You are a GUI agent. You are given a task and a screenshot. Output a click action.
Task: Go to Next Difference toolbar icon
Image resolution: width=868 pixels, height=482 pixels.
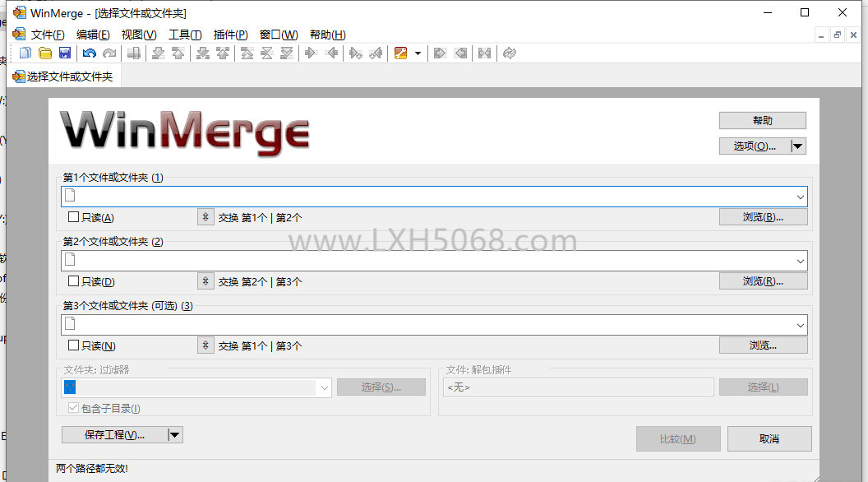[159, 53]
